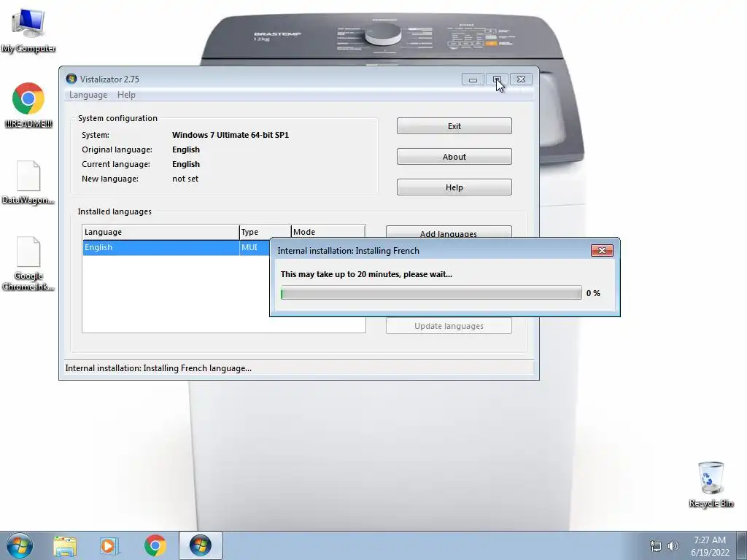Close the Vistalizator main window
The width and height of the screenshot is (747, 560).
pos(521,79)
